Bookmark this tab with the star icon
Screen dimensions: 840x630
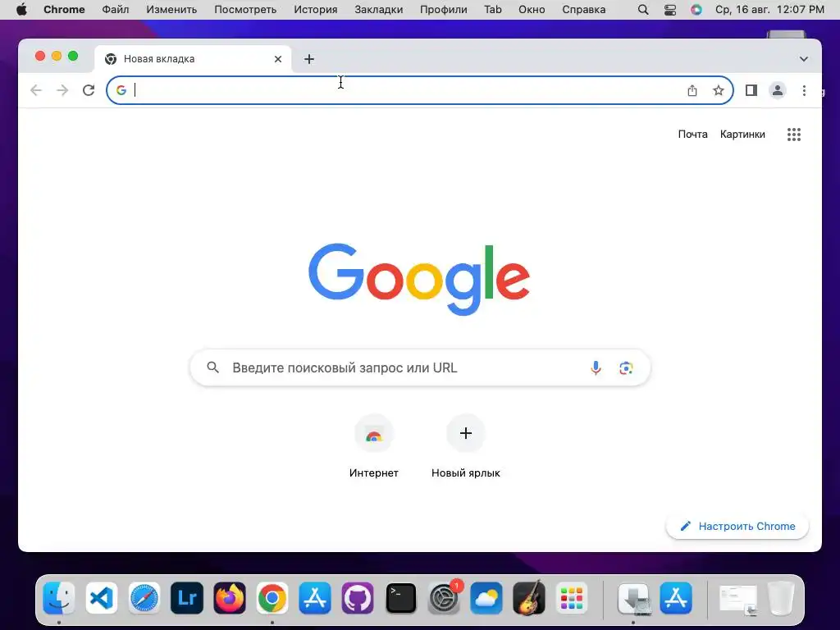(x=719, y=90)
